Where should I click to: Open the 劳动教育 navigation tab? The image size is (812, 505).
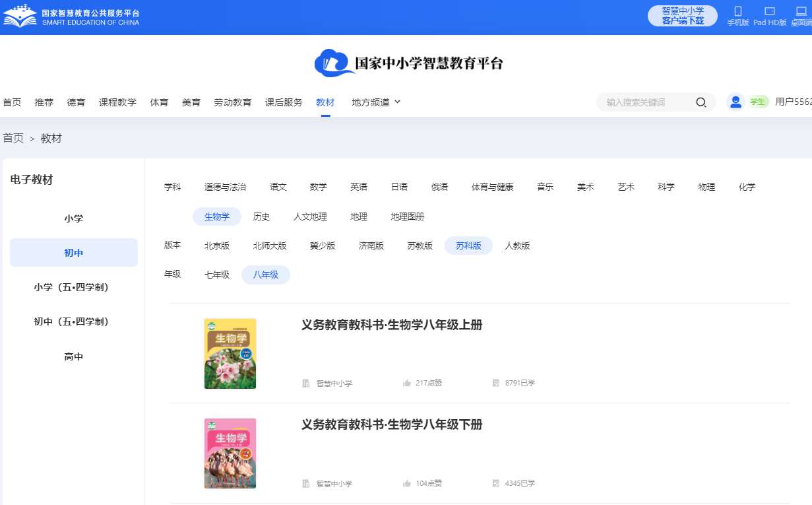(x=232, y=102)
